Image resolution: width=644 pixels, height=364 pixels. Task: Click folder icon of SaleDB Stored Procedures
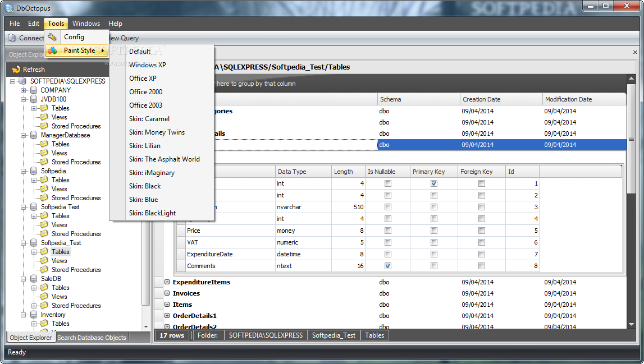pyautogui.click(x=44, y=306)
